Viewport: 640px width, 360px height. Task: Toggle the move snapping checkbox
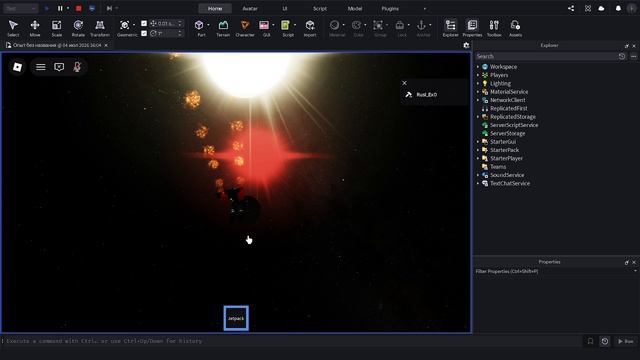point(144,23)
